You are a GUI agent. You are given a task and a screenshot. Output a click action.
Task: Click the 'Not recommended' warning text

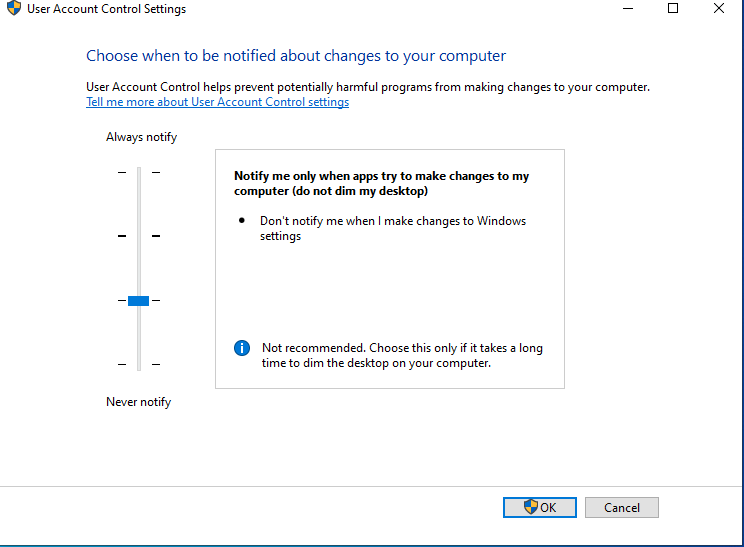[x=402, y=355]
